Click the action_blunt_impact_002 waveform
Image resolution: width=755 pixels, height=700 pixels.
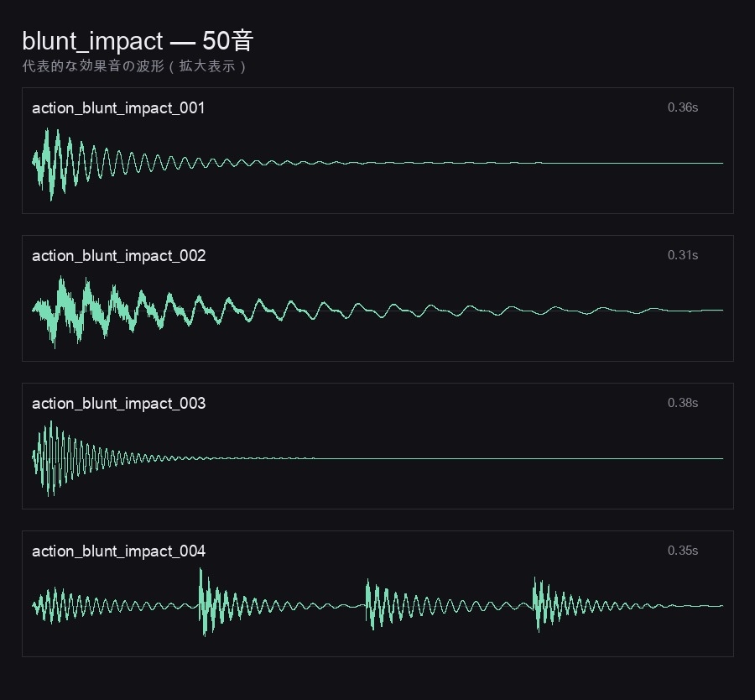tap(377, 311)
